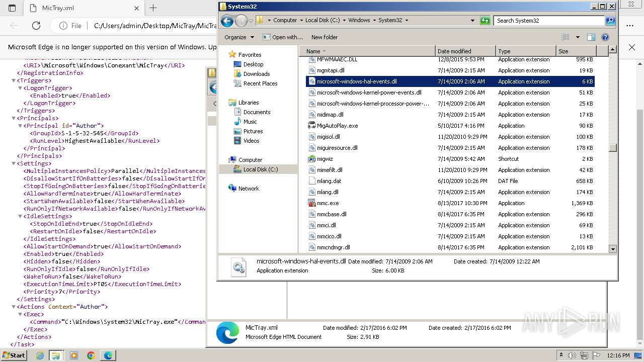Click the file list scrollbar down arrow

pos(612,248)
